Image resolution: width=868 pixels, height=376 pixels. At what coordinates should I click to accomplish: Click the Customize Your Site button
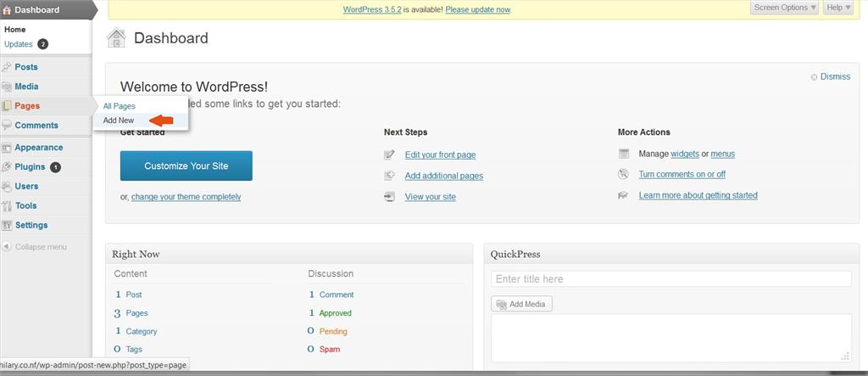click(186, 166)
